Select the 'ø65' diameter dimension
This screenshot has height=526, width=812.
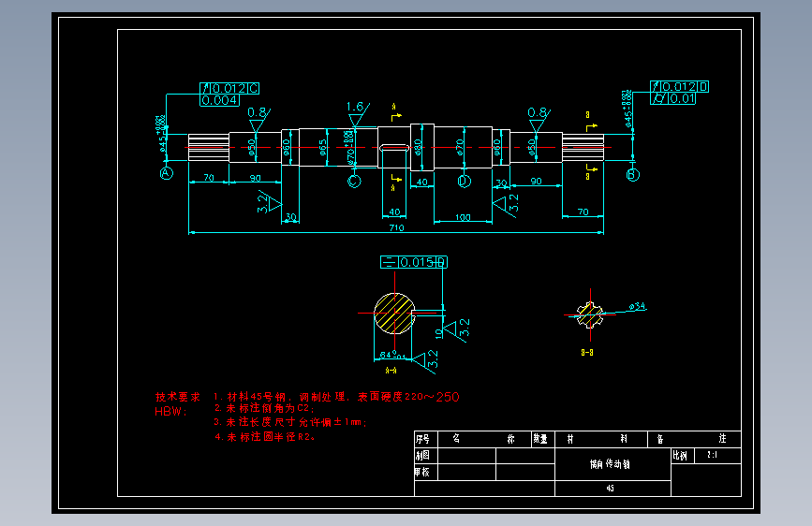coord(322,147)
